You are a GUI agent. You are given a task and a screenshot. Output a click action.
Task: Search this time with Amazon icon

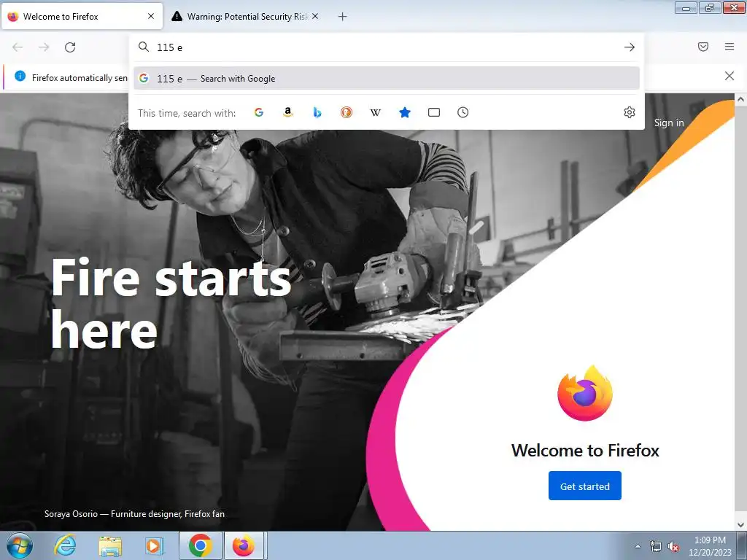click(x=287, y=112)
